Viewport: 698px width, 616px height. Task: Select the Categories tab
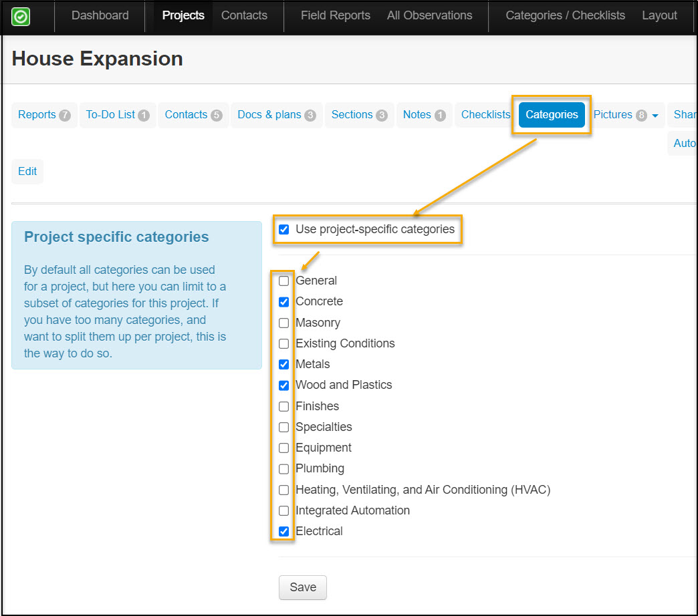pyautogui.click(x=552, y=115)
